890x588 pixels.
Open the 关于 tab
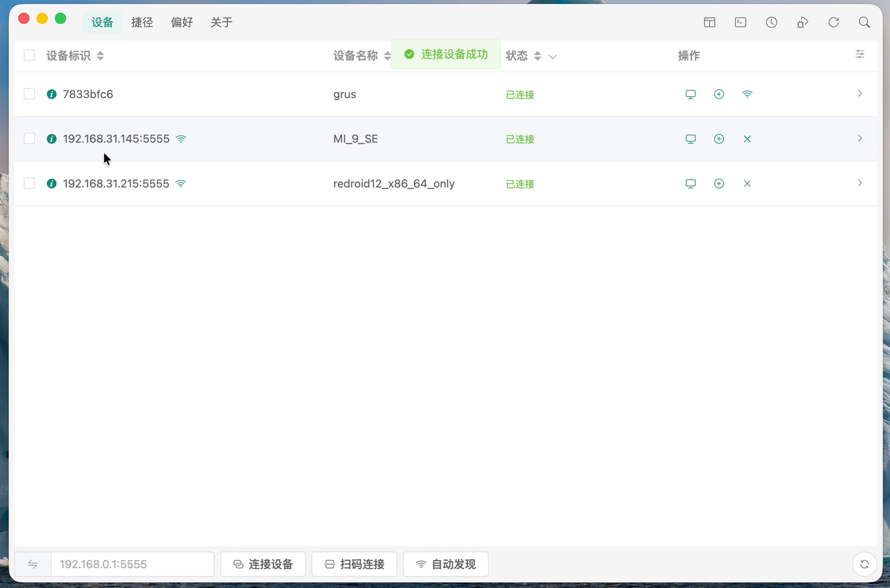click(x=221, y=22)
